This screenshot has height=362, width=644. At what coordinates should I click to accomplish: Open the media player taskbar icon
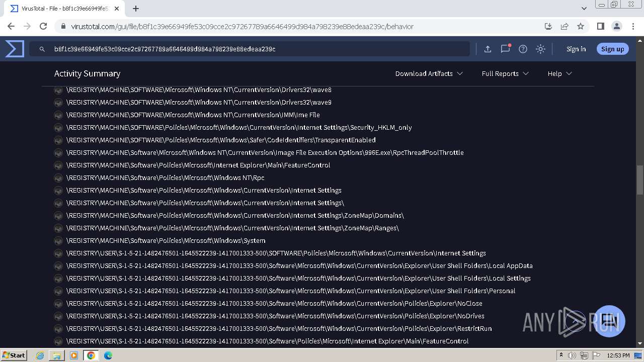[x=74, y=355]
